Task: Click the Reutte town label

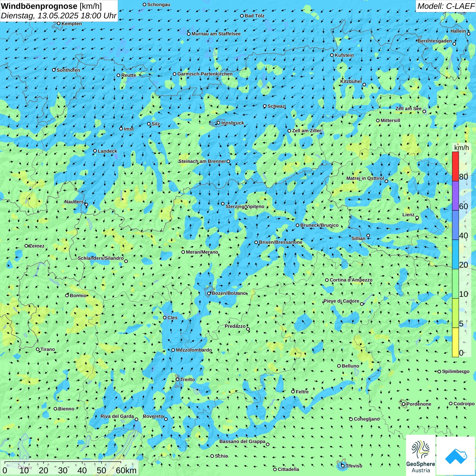Action: click(x=129, y=75)
